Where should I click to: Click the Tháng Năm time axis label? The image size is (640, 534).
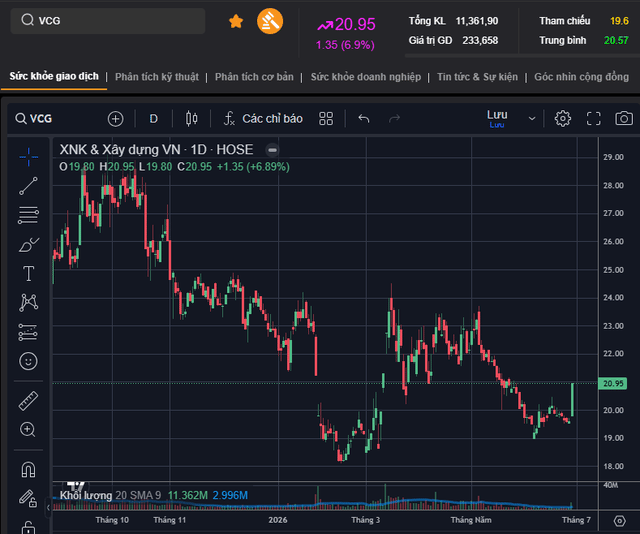(x=471, y=520)
